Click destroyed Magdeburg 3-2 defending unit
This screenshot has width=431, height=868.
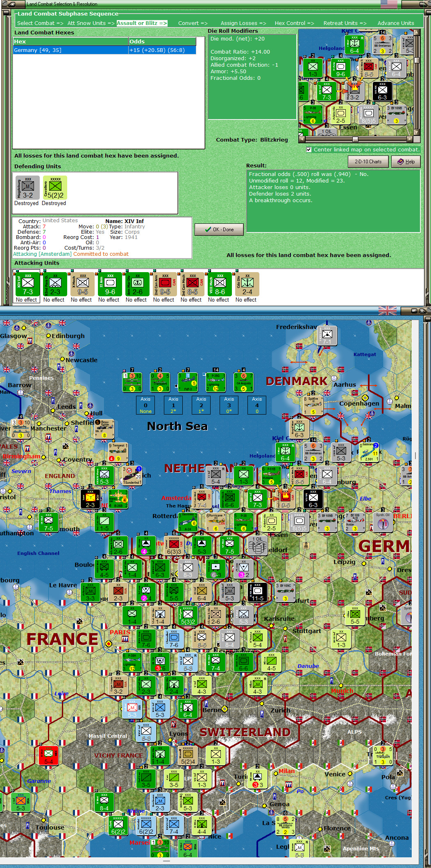28,187
